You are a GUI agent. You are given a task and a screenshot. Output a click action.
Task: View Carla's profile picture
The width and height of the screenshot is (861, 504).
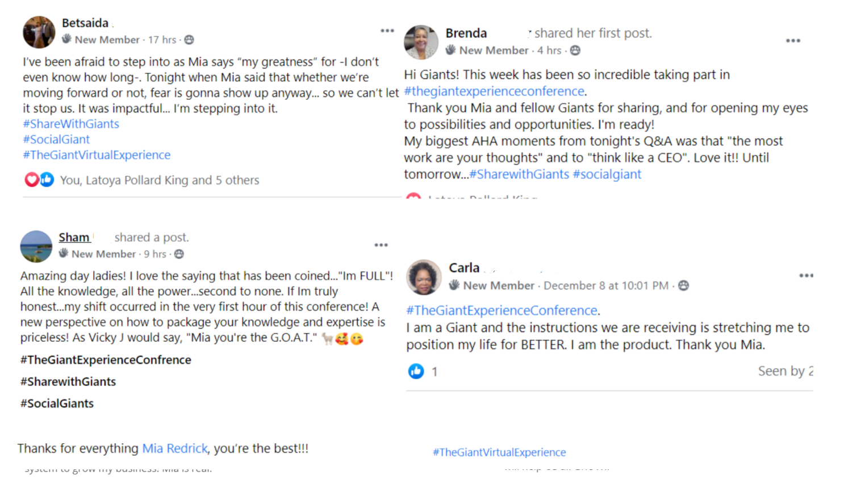click(424, 278)
